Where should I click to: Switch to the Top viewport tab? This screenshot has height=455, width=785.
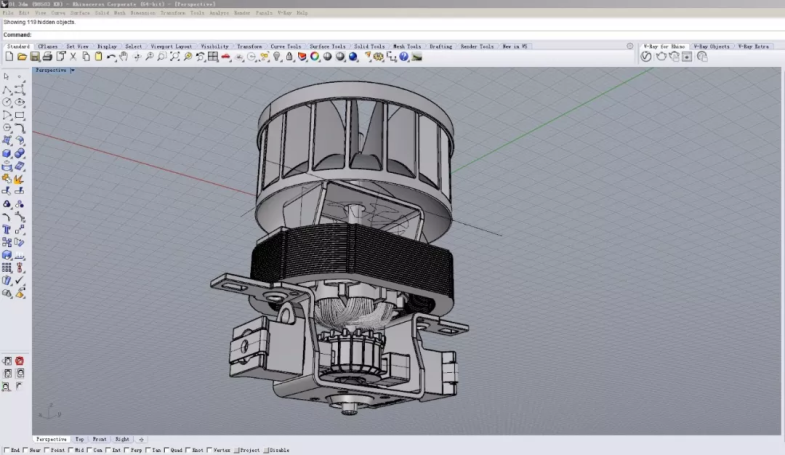tap(80, 439)
